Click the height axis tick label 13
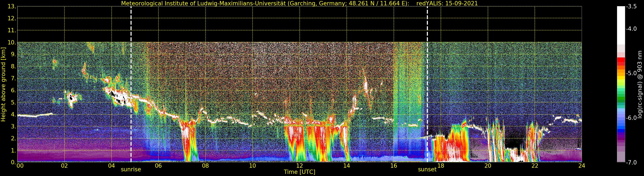Image resolution: width=644 pixels, height=176 pixels. (x=11, y=6)
